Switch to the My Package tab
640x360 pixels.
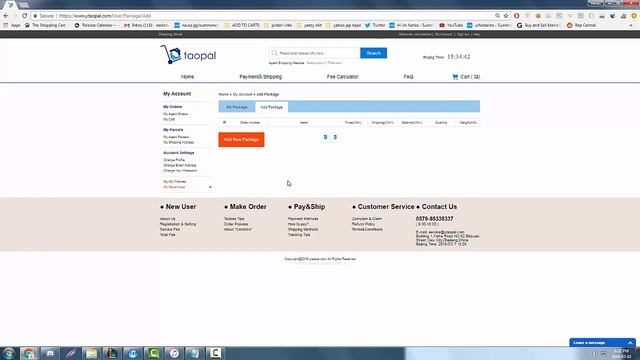[x=237, y=107]
